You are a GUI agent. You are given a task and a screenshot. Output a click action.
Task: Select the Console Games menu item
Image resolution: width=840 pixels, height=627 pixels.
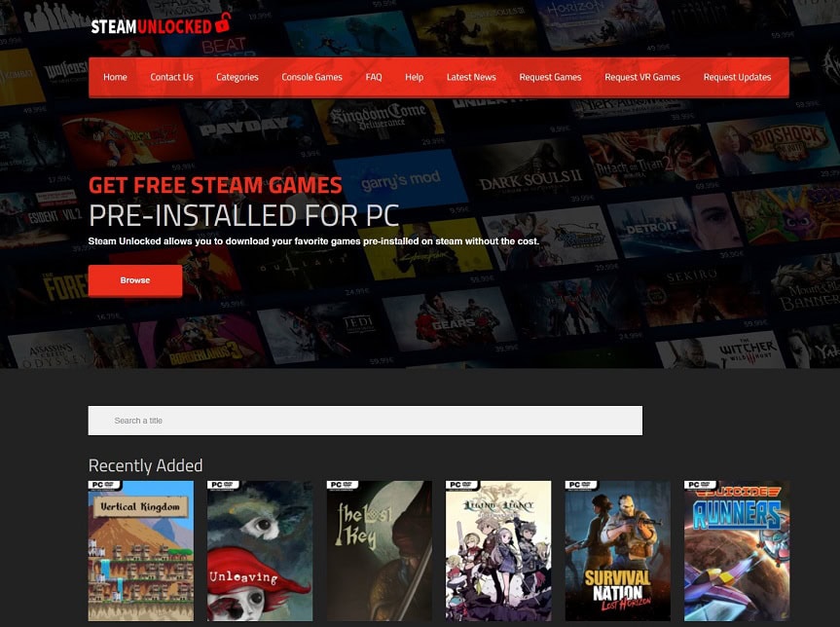point(311,77)
